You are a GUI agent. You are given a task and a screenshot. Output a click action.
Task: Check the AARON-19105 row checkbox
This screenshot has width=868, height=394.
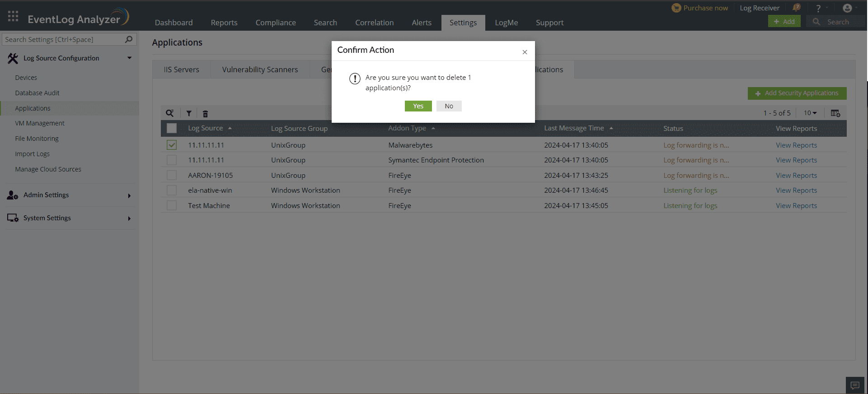[x=172, y=175]
